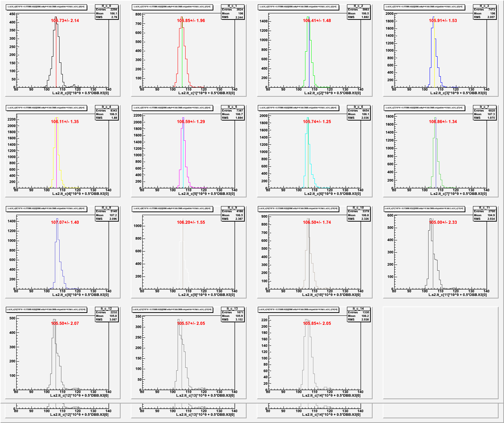The image size is (504, 423).
Task: Click the RMS 2.76 stats row
Action: click(x=107, y=17)
